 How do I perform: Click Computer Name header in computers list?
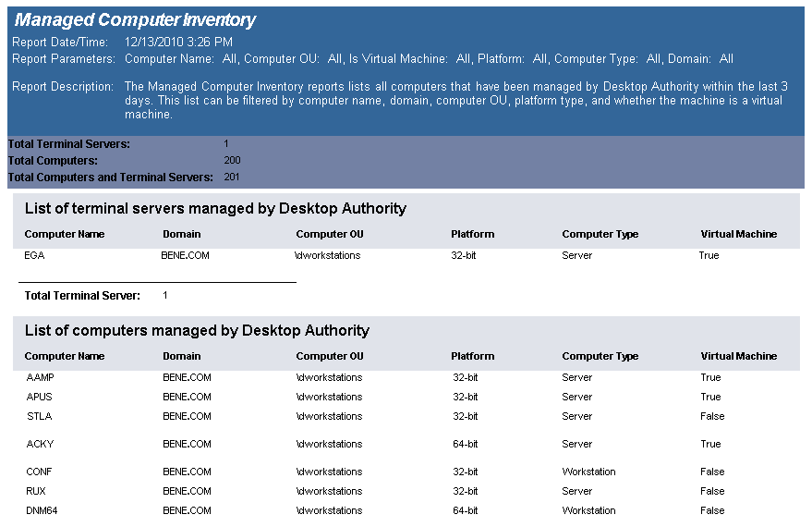65,356
